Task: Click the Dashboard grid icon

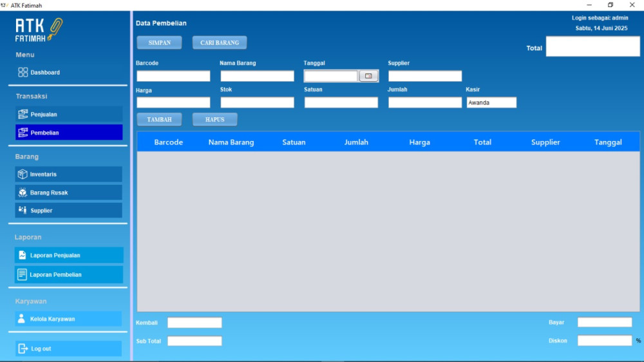Action: (23, 72)
